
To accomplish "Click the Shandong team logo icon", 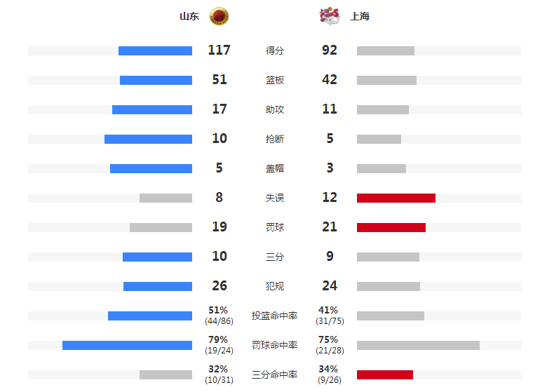I will coord(219,16).
